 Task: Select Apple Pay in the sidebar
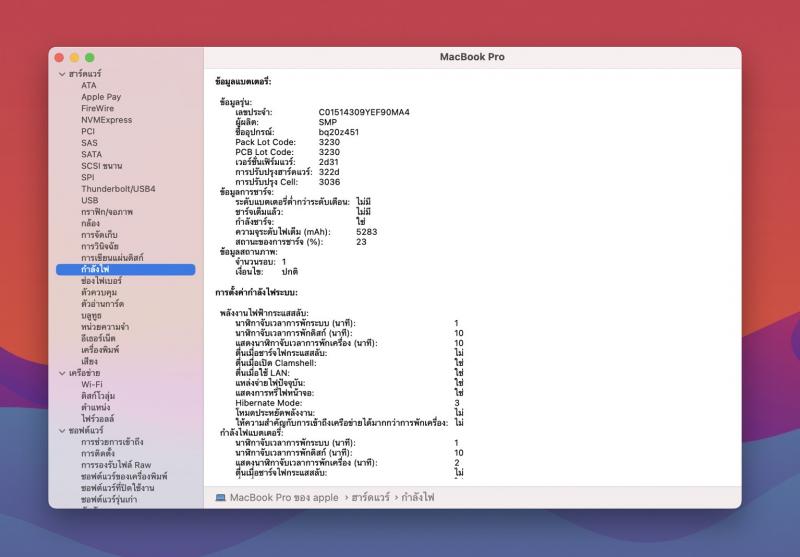[101, 97]
